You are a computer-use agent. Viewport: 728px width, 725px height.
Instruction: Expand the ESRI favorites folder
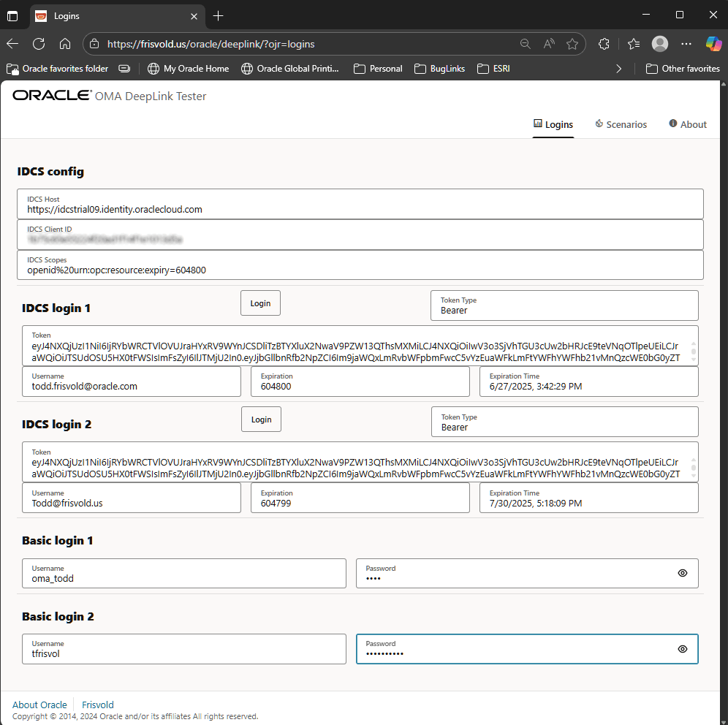click(493, 69)
